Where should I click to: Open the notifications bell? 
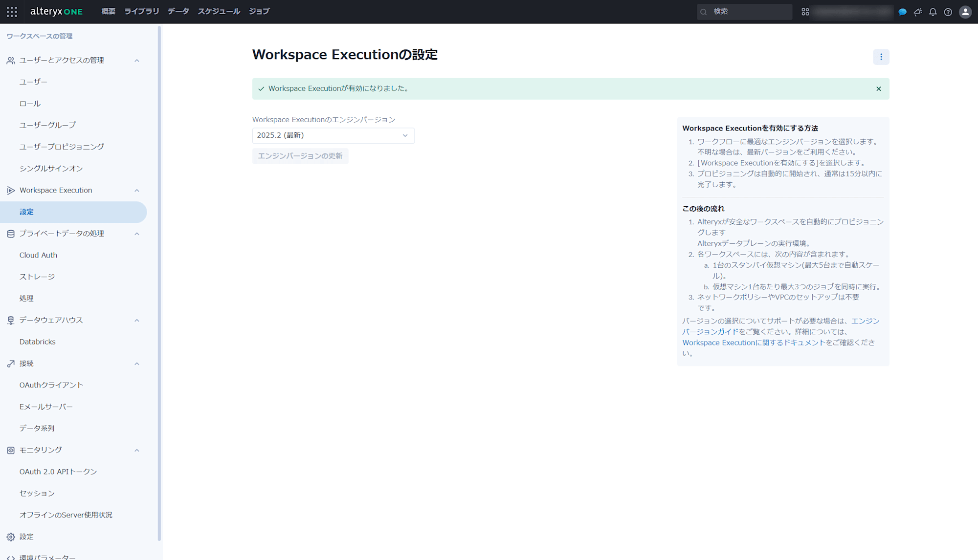[x=933, y=12]
